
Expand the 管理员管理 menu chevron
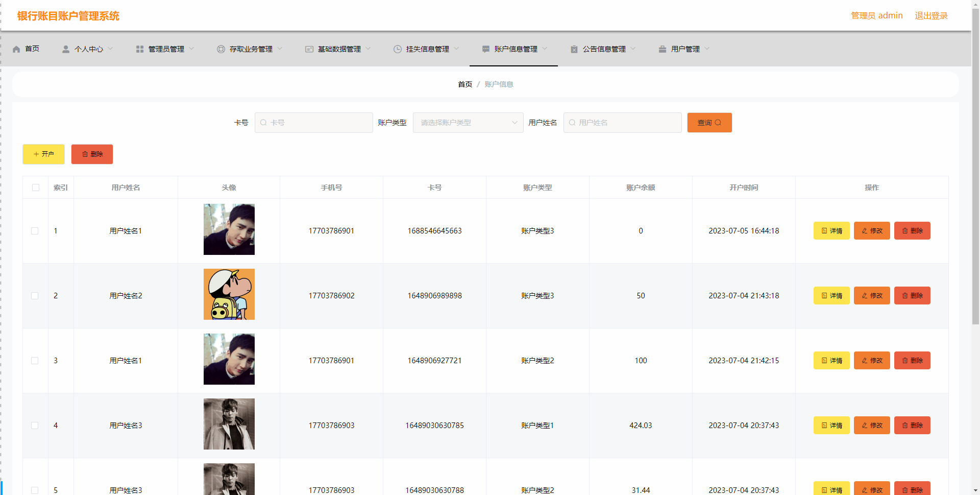(191, 49)
